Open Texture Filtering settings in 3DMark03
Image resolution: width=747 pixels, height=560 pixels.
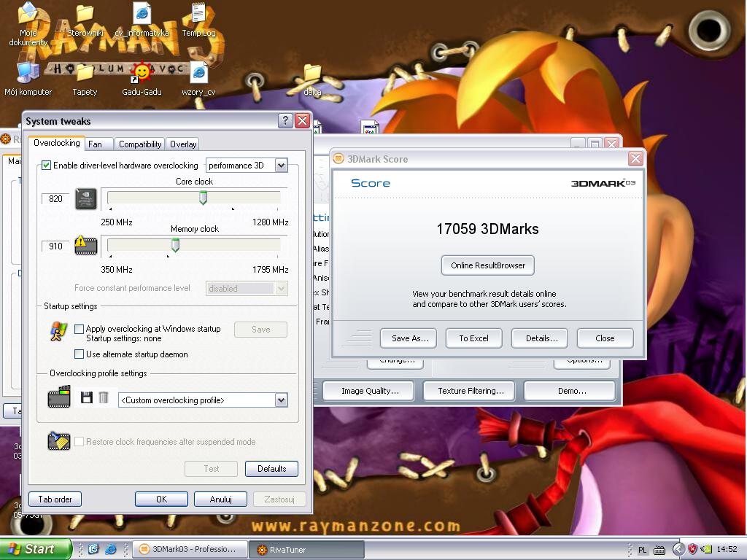471,391
